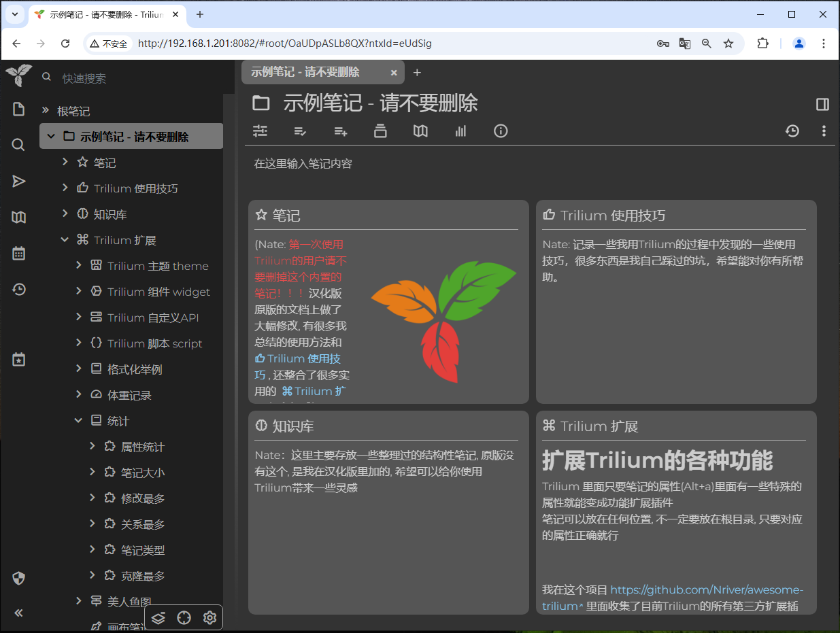Open note actions three-dot menu
This screenshot has width=840, height=633.
(x=824, y=131)
